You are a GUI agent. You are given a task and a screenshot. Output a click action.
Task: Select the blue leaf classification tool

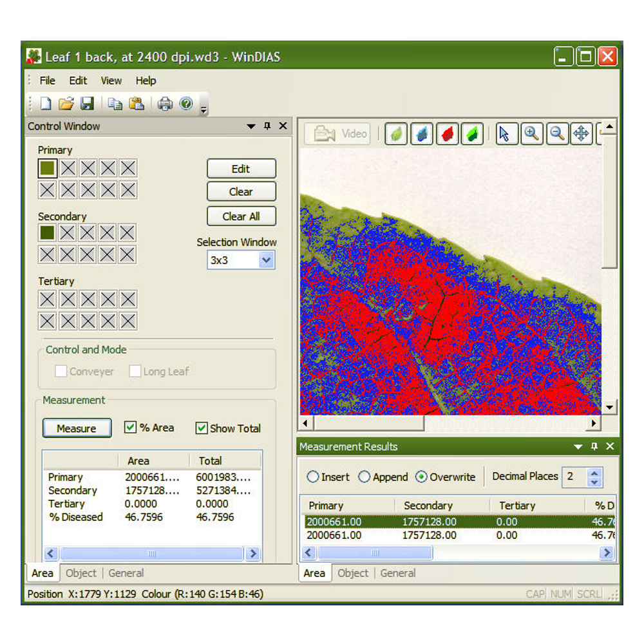(421, 133)
